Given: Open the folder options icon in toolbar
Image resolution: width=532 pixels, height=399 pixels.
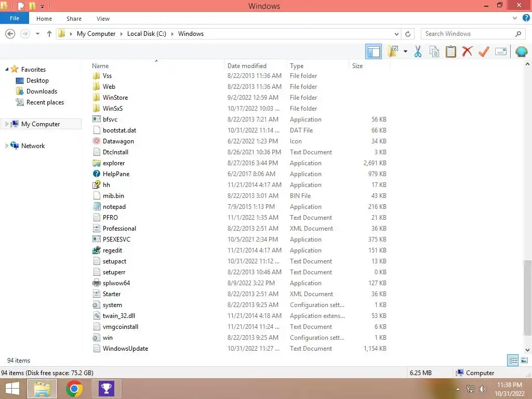Looking at the screenshot, I should tap(393, 51).
